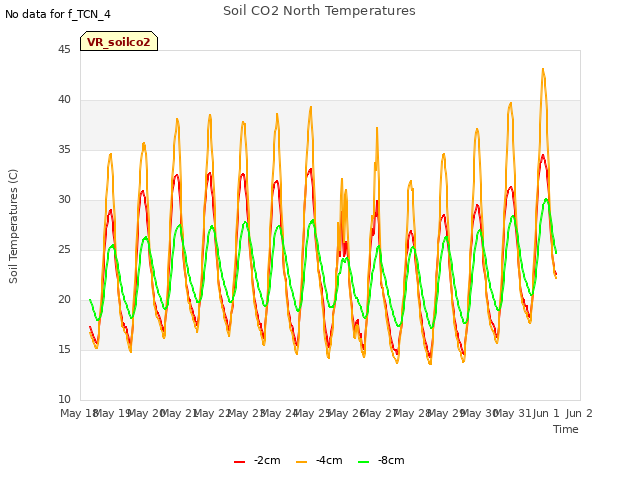Click the Jun 1 x-axis label
Image resolution: width=640 pixels, height=480 pixels.
(546, 413)
